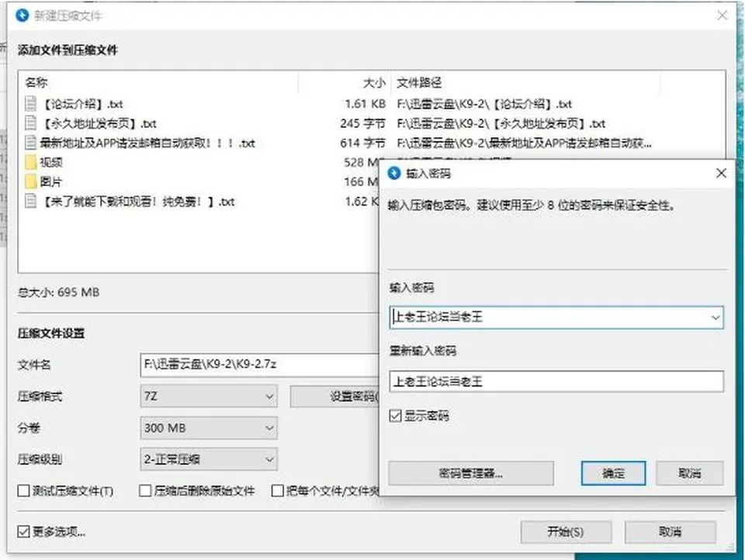Open the 密码管理器... button

[471, 473]
